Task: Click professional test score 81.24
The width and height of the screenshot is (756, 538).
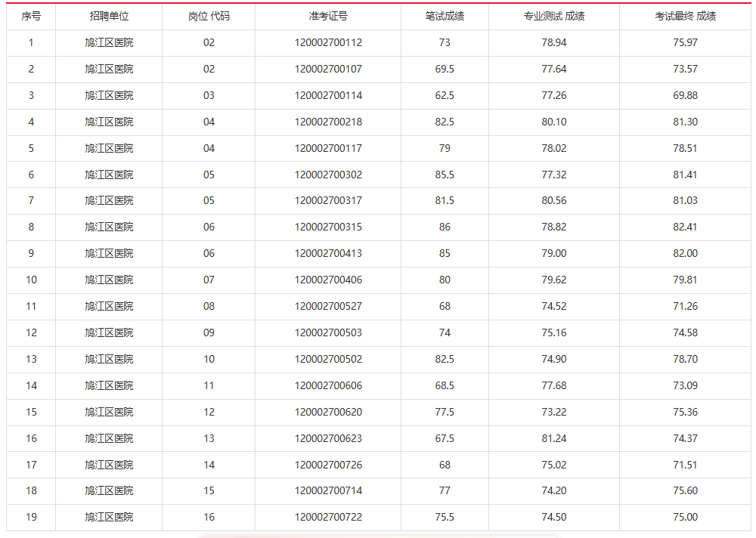Action: point(553,439)
